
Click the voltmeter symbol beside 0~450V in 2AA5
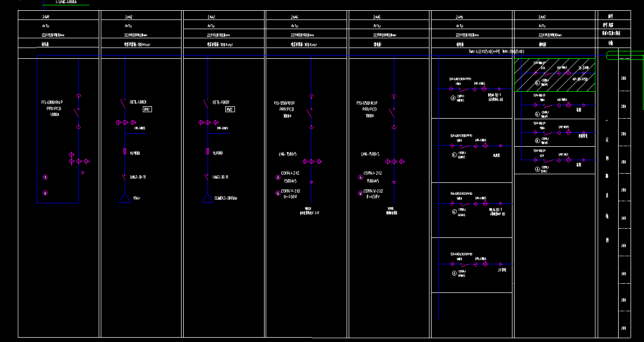coord(361,193)
